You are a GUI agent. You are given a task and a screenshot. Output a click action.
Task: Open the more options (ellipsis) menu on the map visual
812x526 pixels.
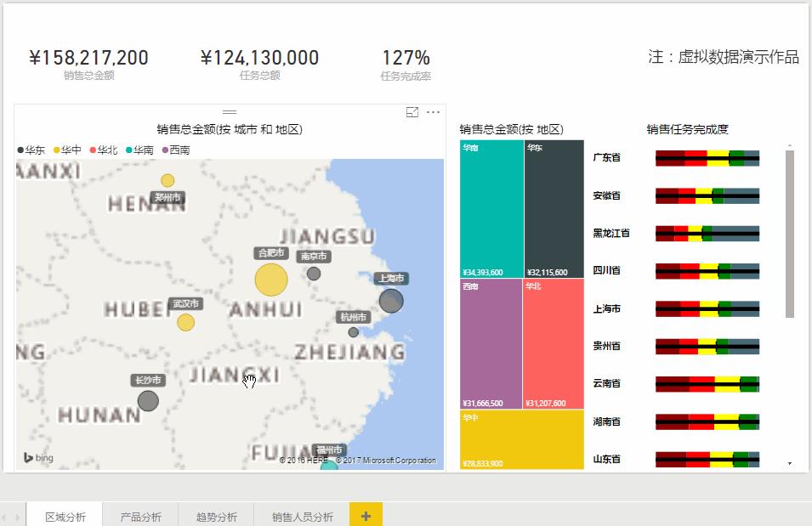[x=433, y=111]
